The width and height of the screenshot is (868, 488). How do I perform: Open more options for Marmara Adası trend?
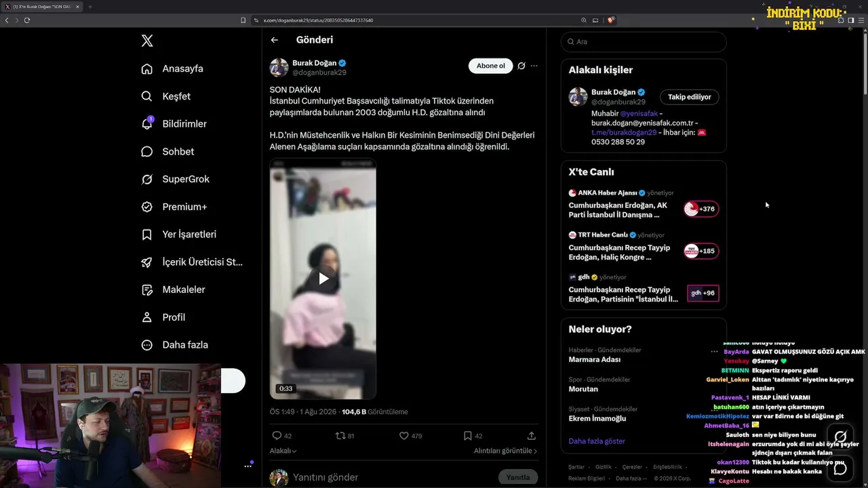713,351
